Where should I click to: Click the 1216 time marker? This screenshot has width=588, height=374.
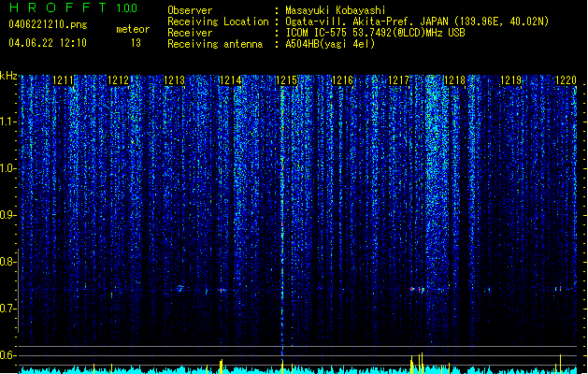pyautogui.click(x=343, y=80)
